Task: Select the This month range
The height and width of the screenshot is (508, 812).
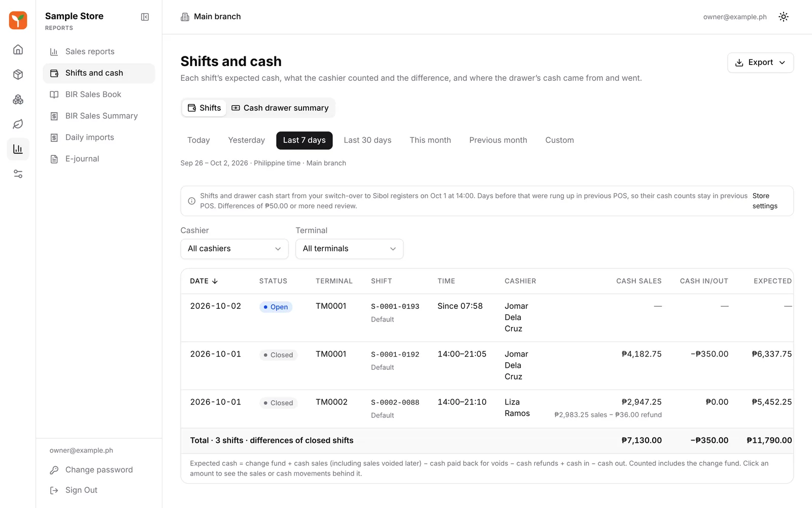Action: (430, 140)
